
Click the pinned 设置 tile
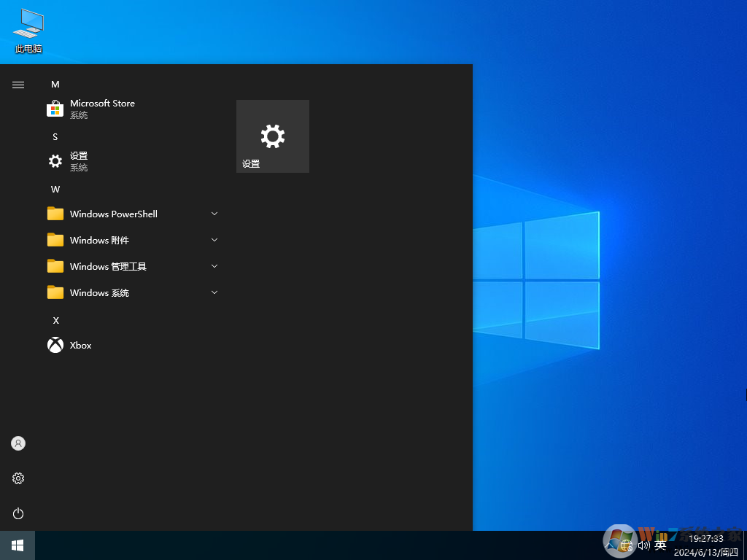[x=272, y=136]
